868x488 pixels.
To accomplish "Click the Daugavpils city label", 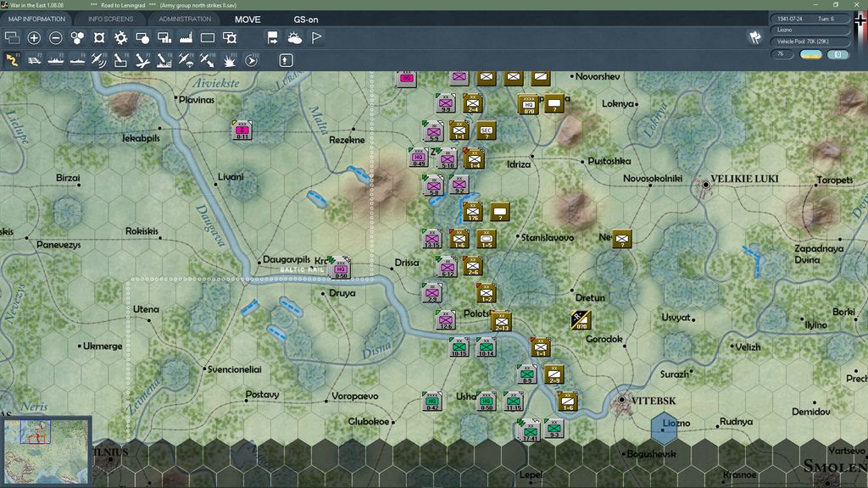I will 287,259.
